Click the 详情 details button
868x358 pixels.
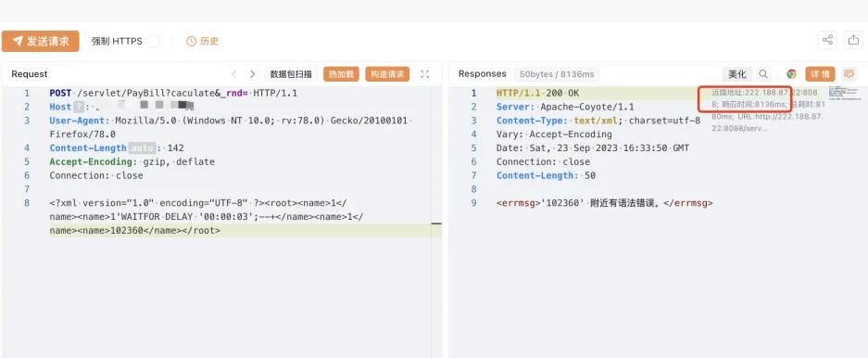(820, 74)
